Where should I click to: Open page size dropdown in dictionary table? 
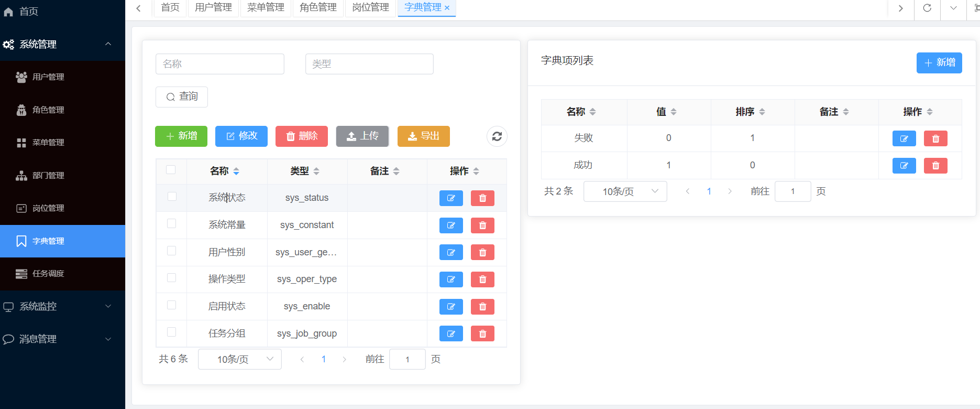click(x=240, y=359)
